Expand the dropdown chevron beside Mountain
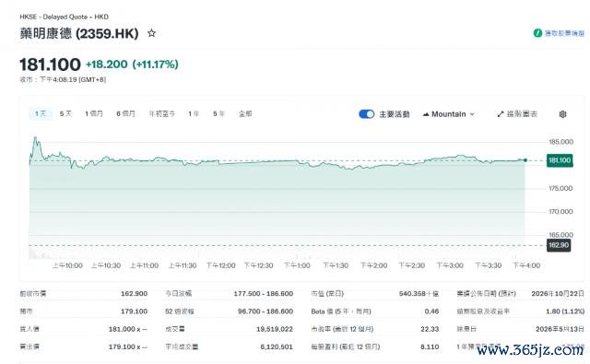 point(472,114)
